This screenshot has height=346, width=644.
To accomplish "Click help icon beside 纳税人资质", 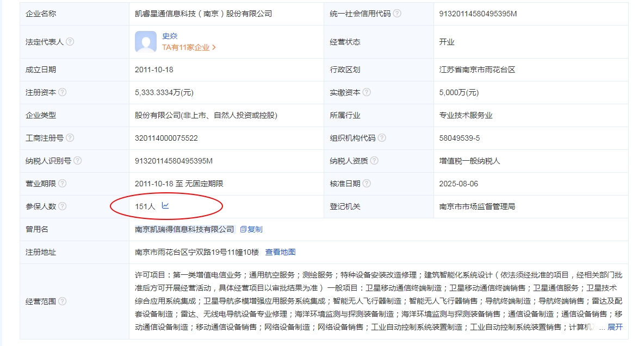I will pos(374,161).
